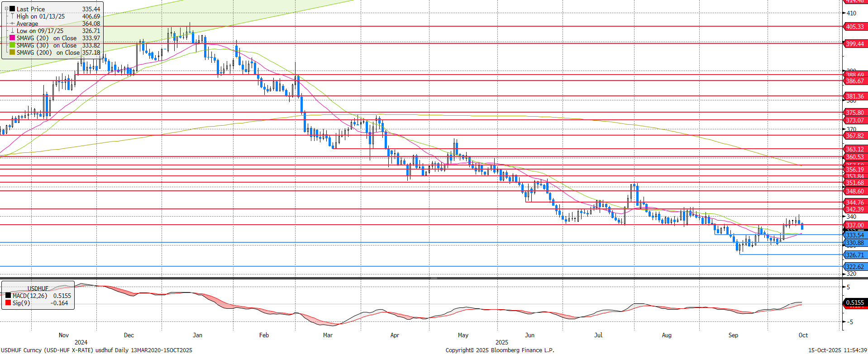This screenshot has height=354, width=868.
Task: Click the MACD value tag 0.5155
Action: coord(855,302)
